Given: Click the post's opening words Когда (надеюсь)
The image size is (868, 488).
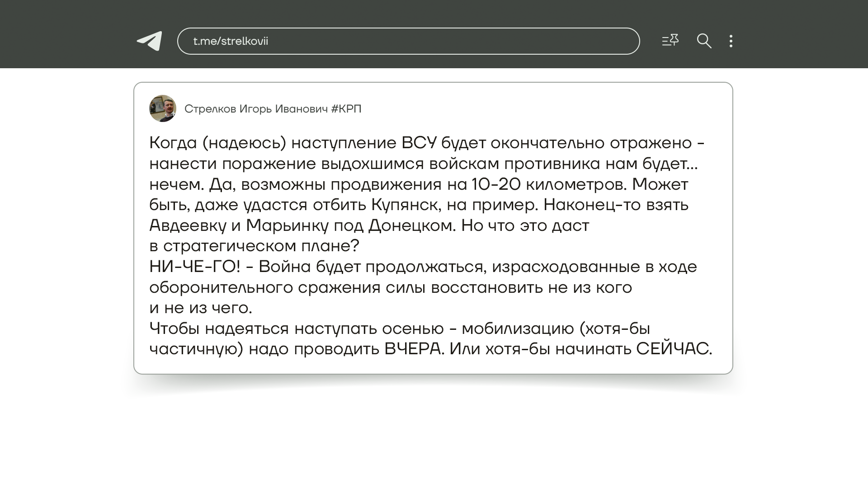Looking at the screenshot, I should [x=218, y=143].
